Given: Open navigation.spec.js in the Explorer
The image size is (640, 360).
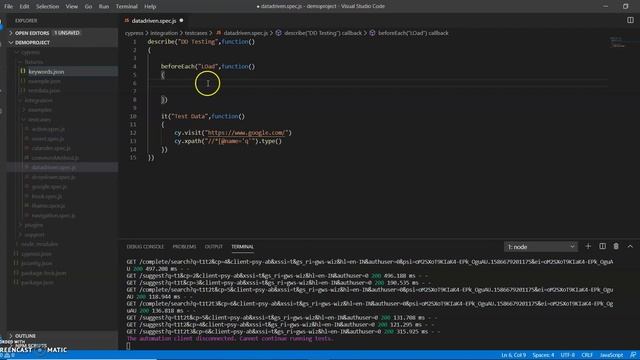Looking at the screenshot, I should click(53, 216).
